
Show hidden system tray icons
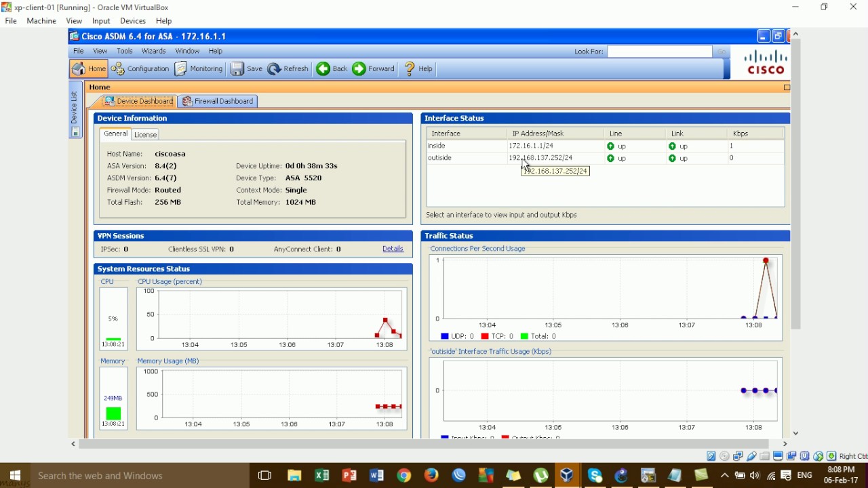click(x=724, y=476)
